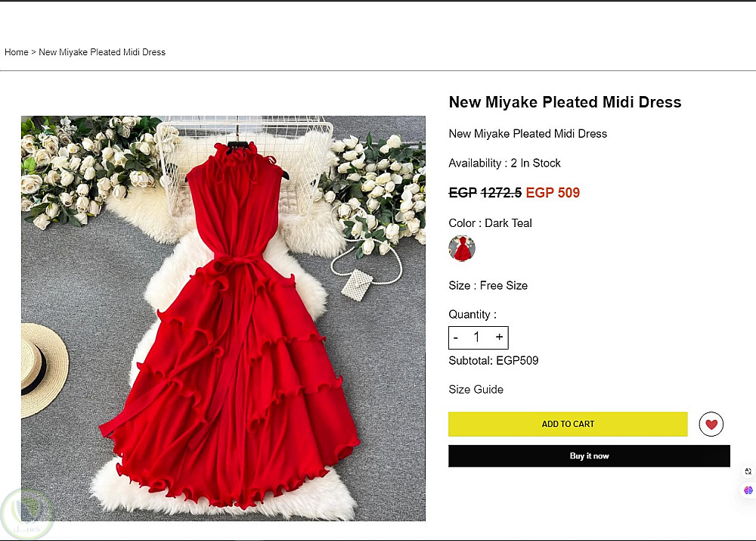Decrease quantity with the minus button
This screenshot has width=756, height=541.
(456, 337)
